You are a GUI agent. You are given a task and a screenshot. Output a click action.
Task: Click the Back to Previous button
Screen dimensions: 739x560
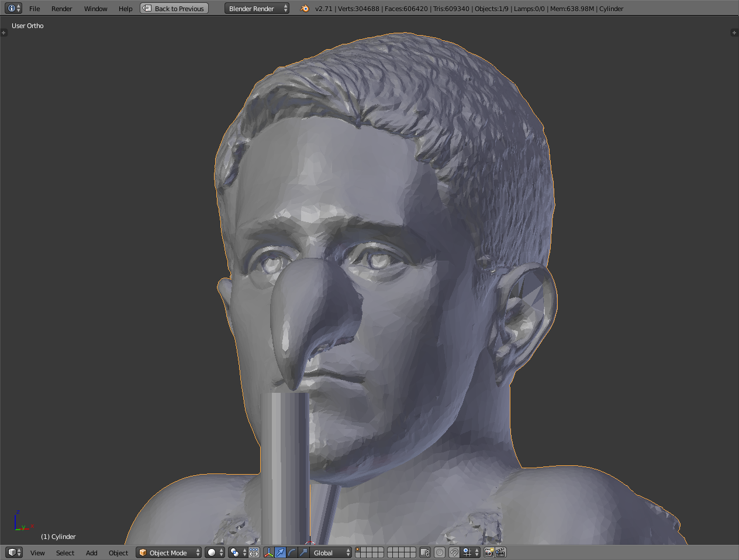174,9
